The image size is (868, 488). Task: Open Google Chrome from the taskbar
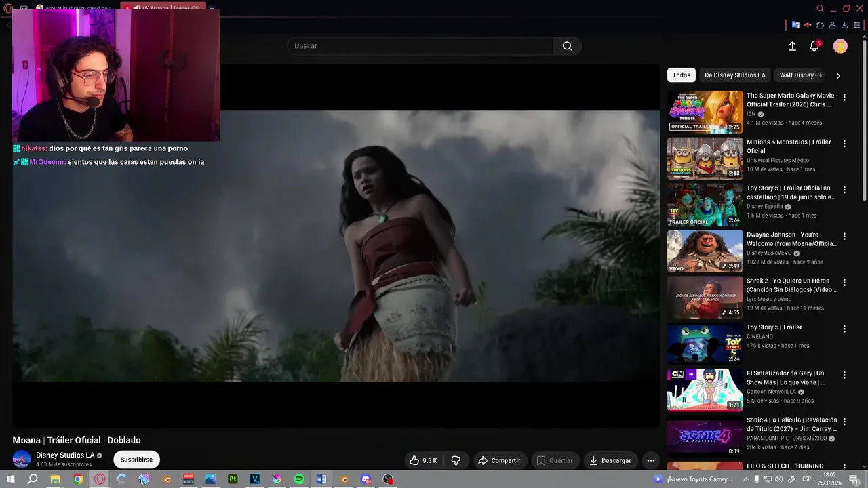pyautogui.click(x=78, y=479)
